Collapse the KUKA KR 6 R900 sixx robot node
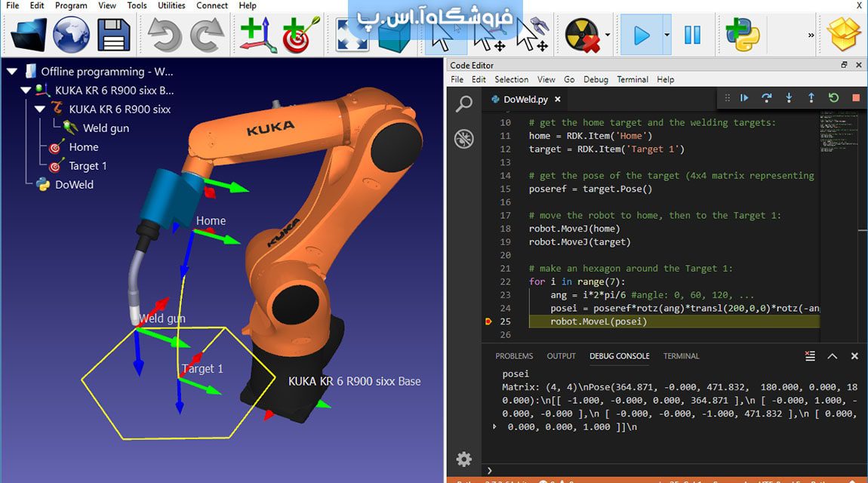868x483 pixels. coord(41,109)
